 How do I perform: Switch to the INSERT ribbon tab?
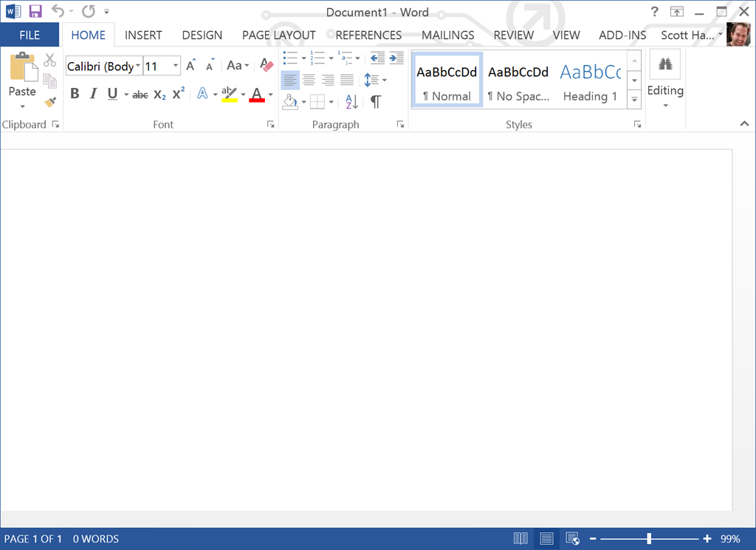[x=143, y=35]
